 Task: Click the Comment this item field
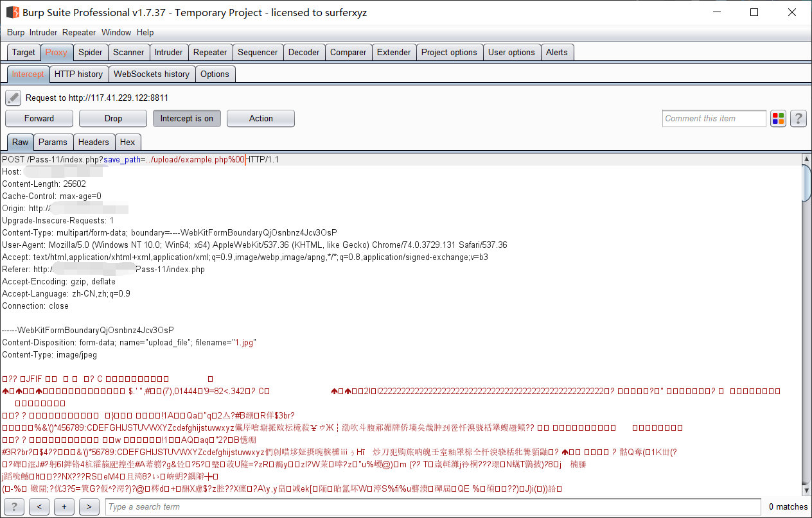714,118
